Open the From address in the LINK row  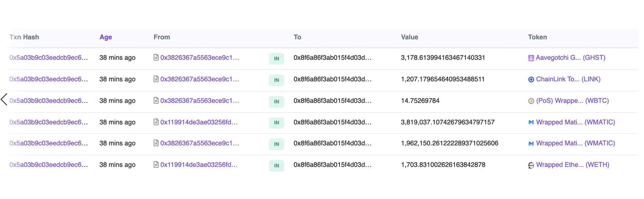tap(200, 79)
